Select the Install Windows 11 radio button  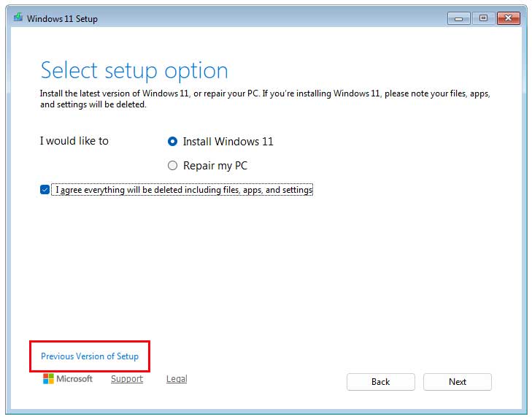click(173, 141)
